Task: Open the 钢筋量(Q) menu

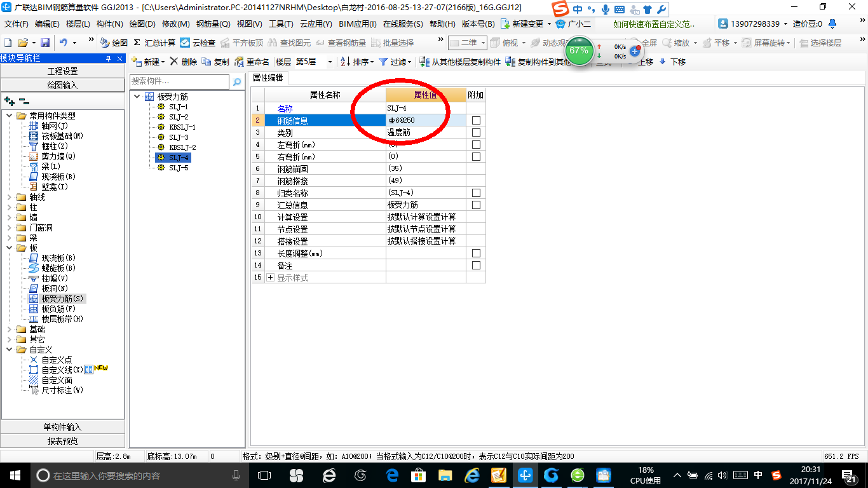Action: (213, 24)
